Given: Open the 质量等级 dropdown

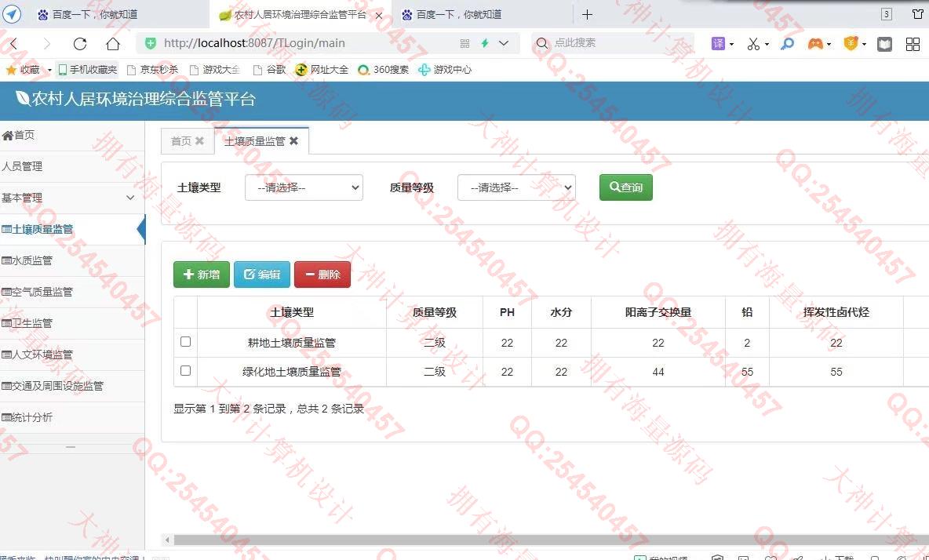Looking at the screenshot, I should pos(516,187).
